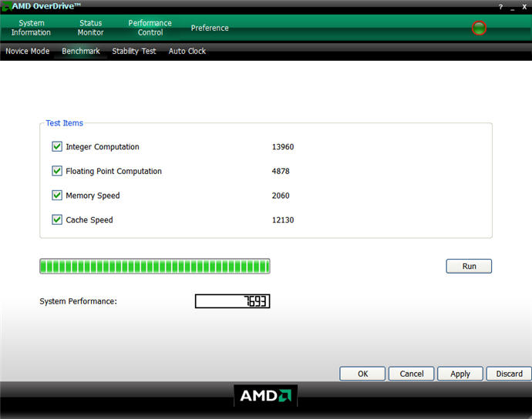
Task: Open the Status Monitor menu
Action: [x=90, y=28]
